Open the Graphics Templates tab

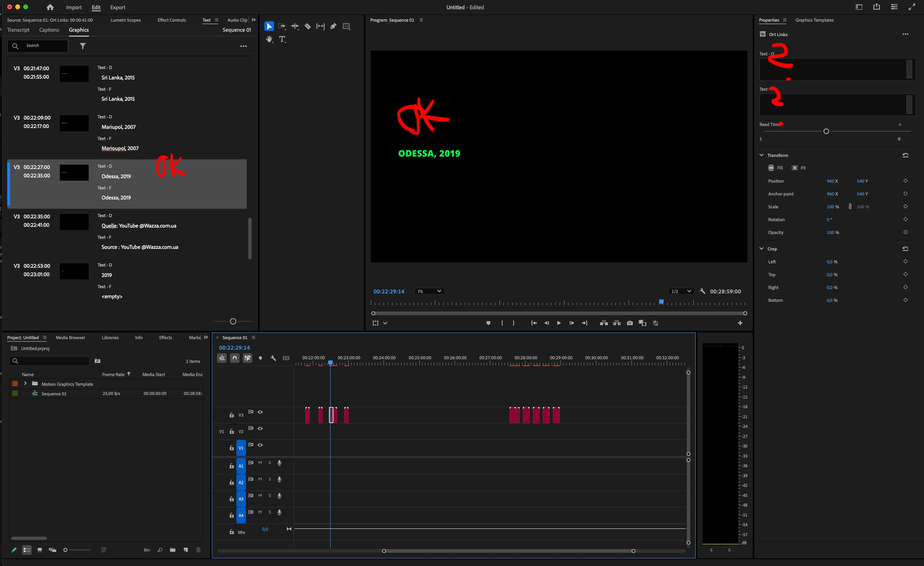(814, 20)
